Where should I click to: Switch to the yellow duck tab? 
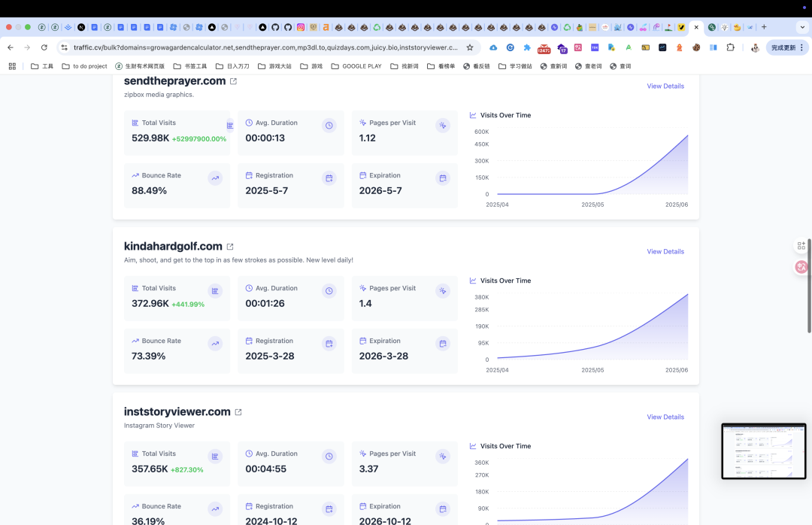tap(737, 28)
